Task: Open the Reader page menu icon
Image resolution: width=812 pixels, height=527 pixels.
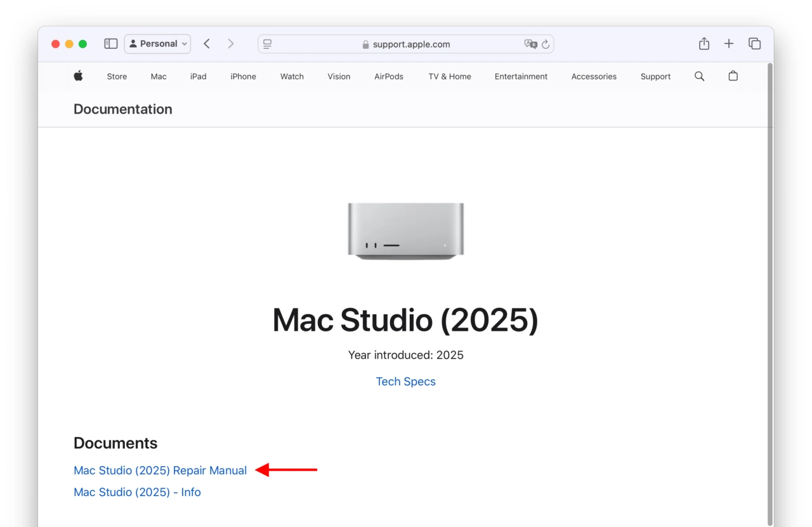Action: 267,44
